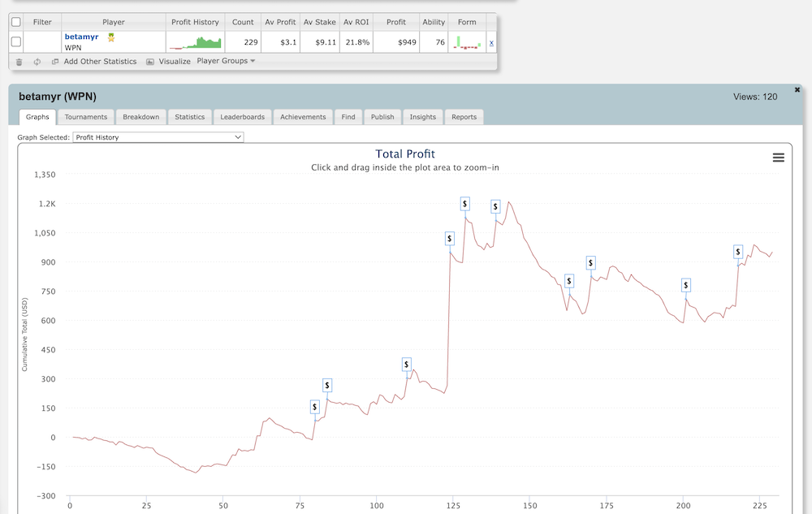
Task: Close the betamyr panel
Action: 797,89
